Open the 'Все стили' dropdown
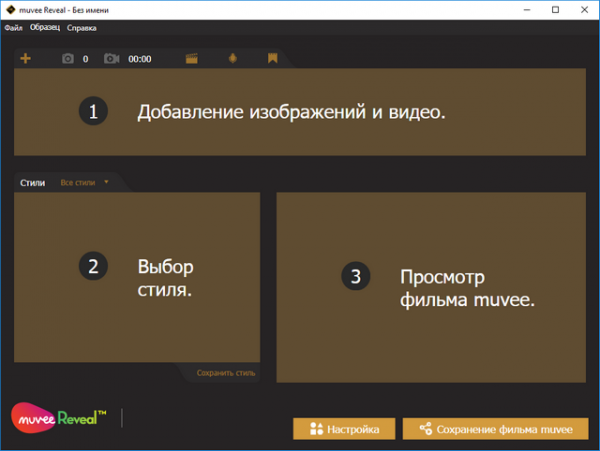 tap(80, 183)
